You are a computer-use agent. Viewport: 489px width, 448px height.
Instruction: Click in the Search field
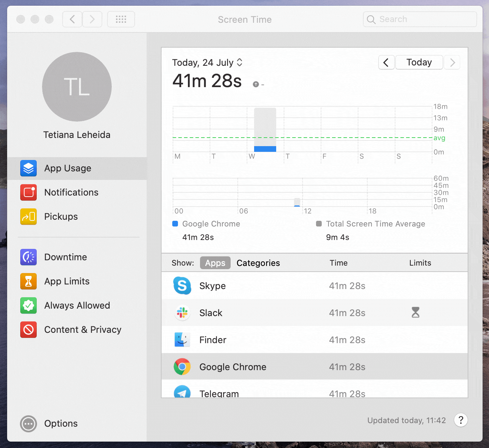pos(420,19)
